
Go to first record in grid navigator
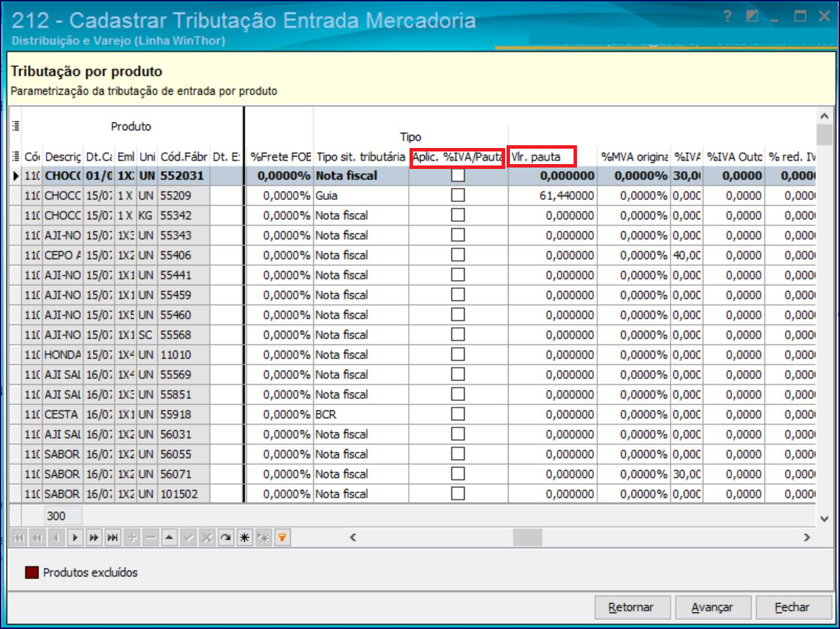19,538
